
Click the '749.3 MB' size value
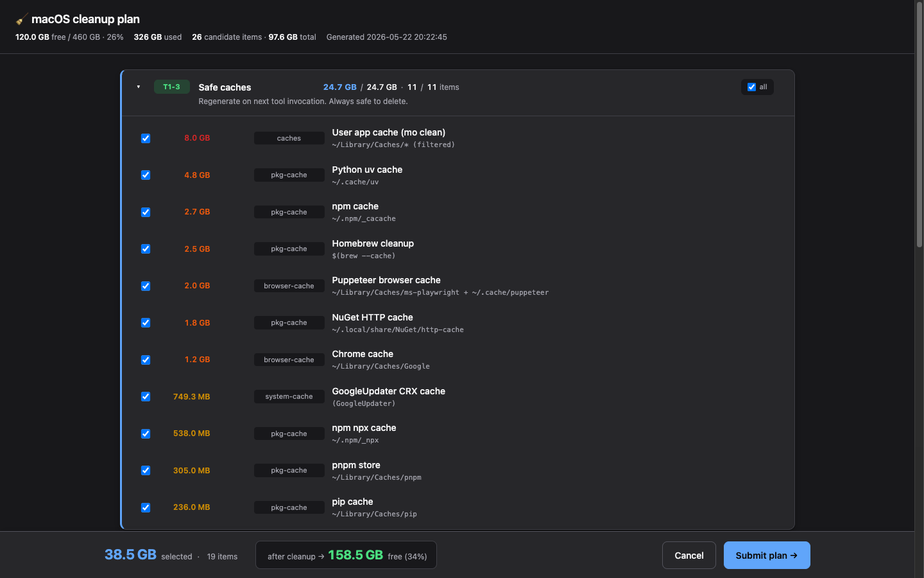tap(191, 397)
